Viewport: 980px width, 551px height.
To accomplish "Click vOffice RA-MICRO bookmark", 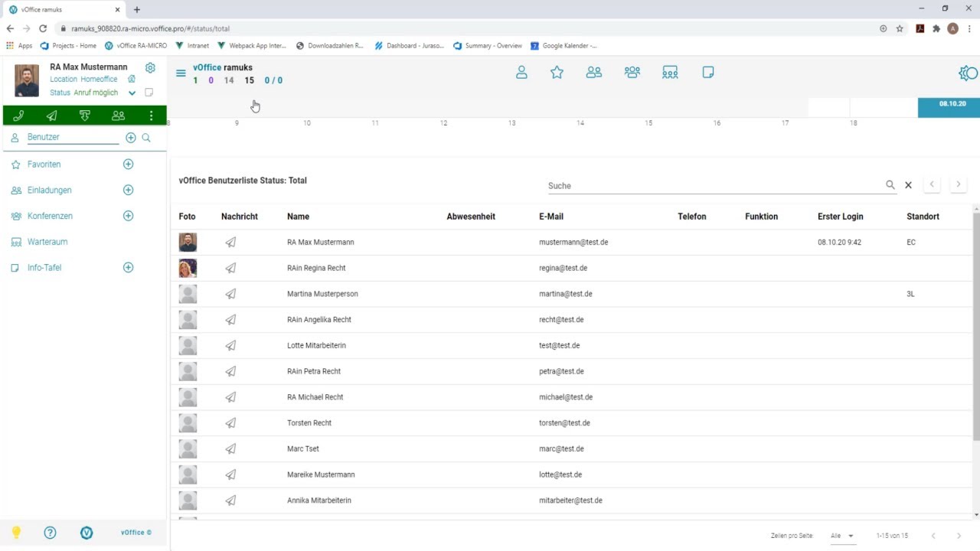I will click(136, 46).
